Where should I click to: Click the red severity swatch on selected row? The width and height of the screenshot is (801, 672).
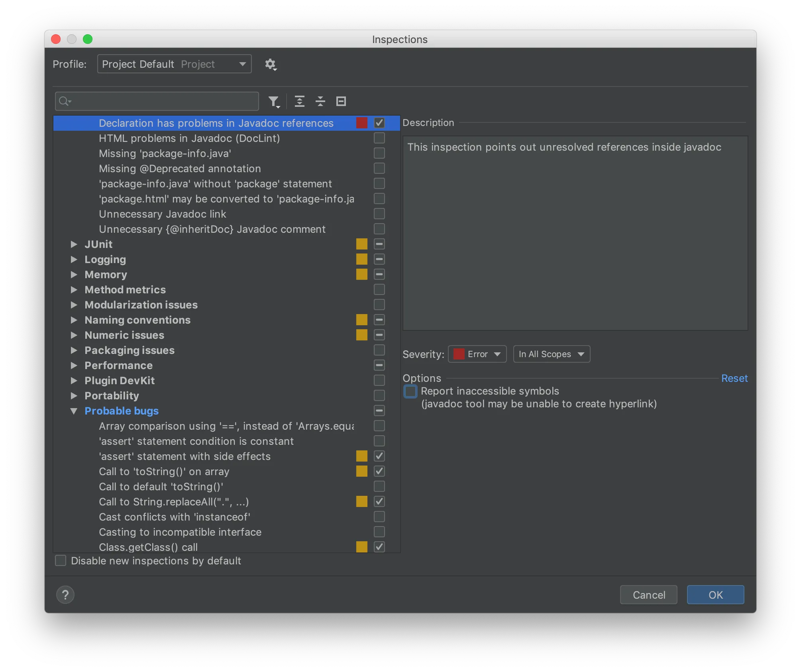tap(361, 123)
